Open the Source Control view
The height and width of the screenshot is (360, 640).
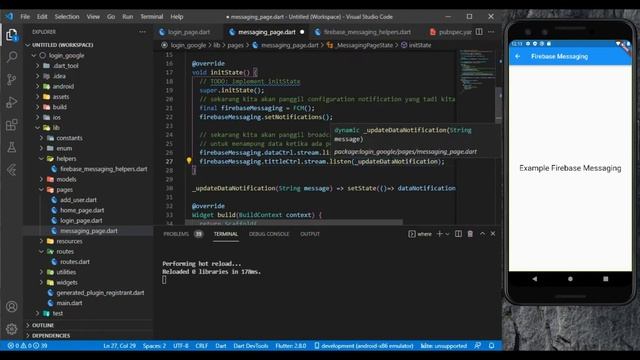click(x=12, y=79)
